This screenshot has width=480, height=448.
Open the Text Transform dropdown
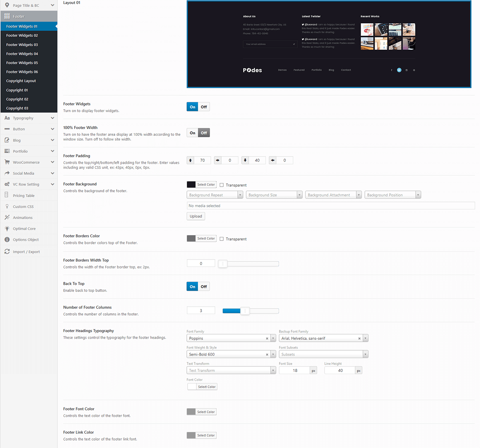pos(231,371)
